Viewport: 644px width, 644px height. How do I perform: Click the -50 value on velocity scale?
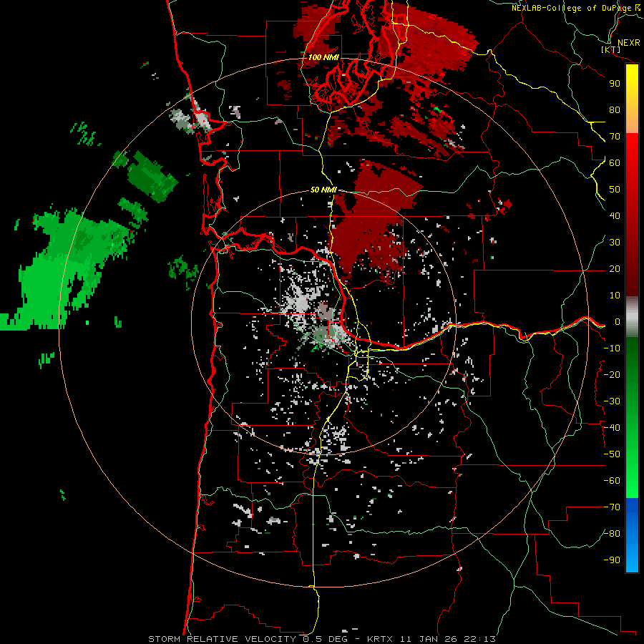[x=612, y=454]
